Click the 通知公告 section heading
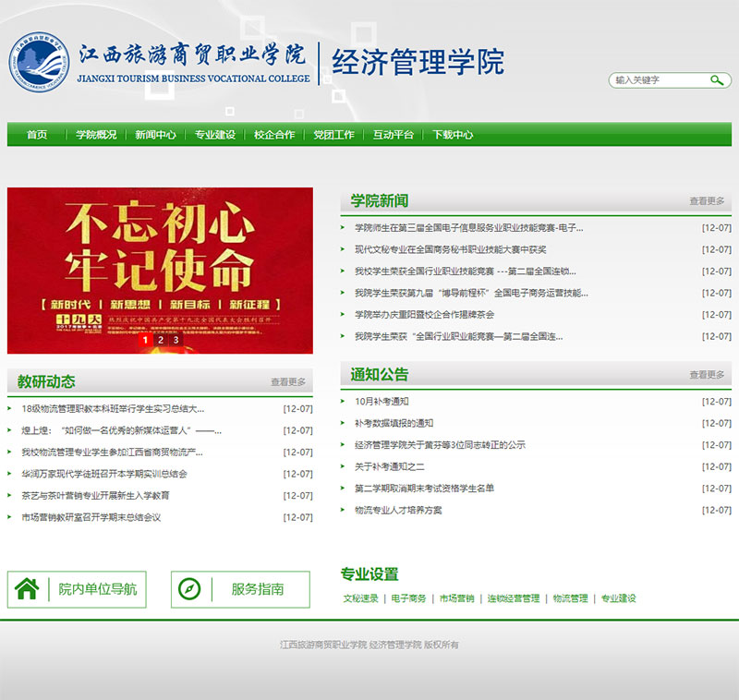Screen dimensions: 739x700 point(380,375)
